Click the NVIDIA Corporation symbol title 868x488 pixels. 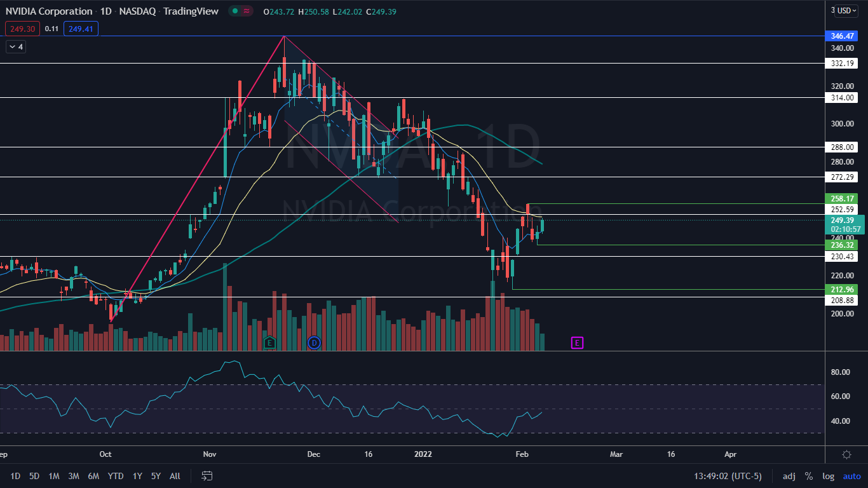48,11
